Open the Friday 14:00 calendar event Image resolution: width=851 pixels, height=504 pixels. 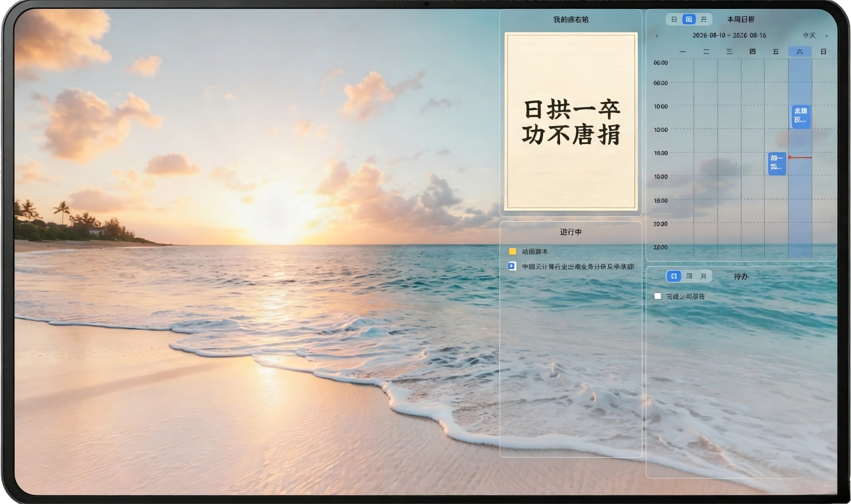pos(777,163)
